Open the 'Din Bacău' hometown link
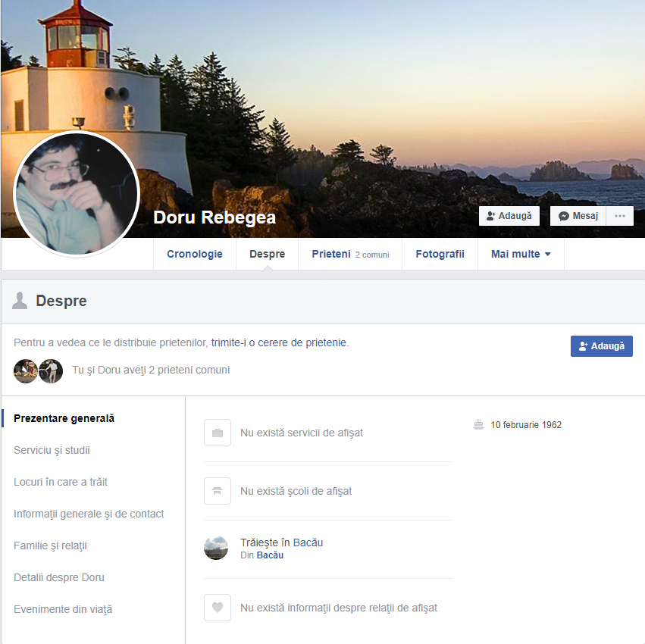Viewport: 645px width, 644px height. pos(270,555)
